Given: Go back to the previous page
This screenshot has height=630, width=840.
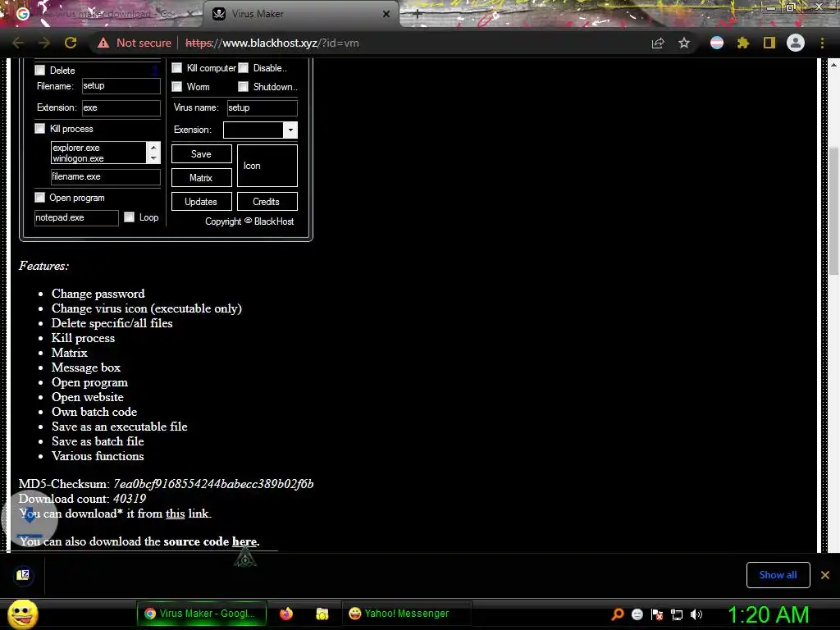Looking at the screenshot, I should pos(18,43).
